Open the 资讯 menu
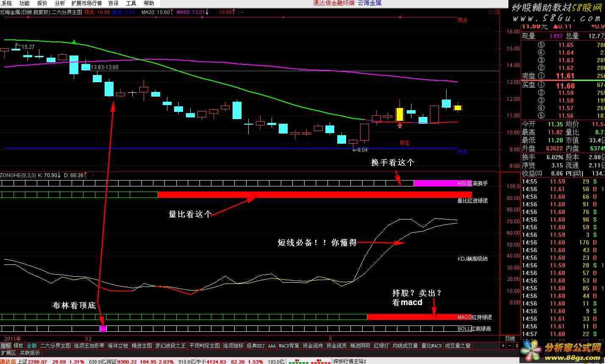Image resolution: width=605 pixels, height=364 pixels. click(114, 3)
